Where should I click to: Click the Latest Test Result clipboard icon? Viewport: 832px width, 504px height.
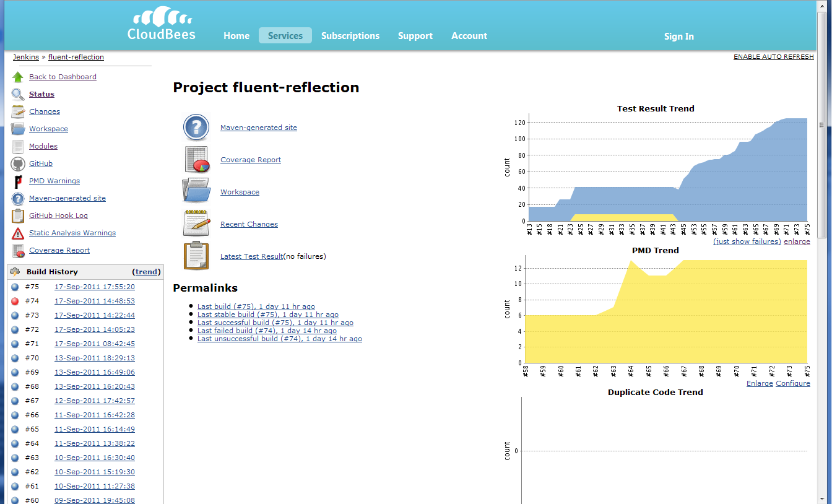click(196, 256)
